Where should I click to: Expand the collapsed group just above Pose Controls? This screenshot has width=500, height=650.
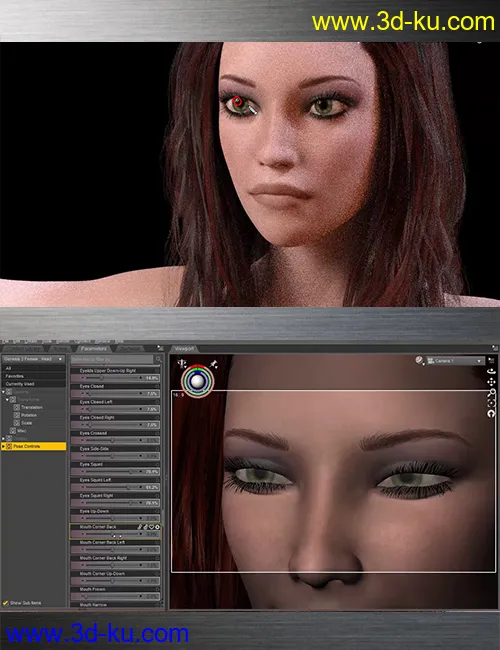point(3,439)
